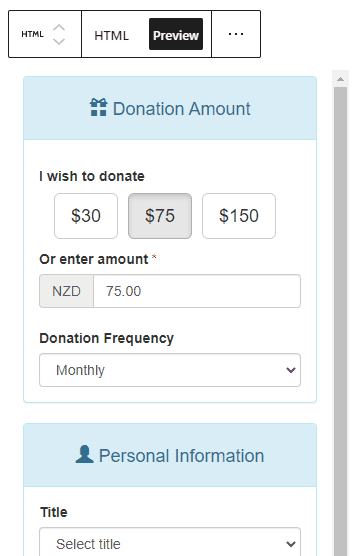The height and width of the screenshot is (556, 361).
Task: Move block up with the up chevron
Action: [59, 28]
